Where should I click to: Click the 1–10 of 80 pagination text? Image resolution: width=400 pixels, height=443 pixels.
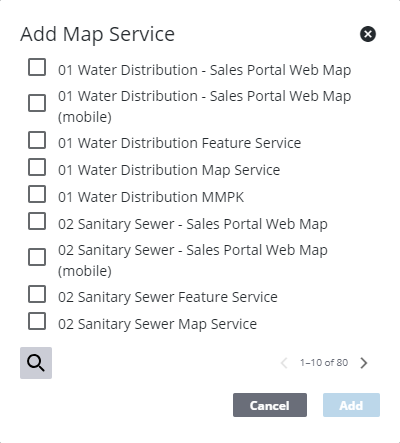coord(324,363)
